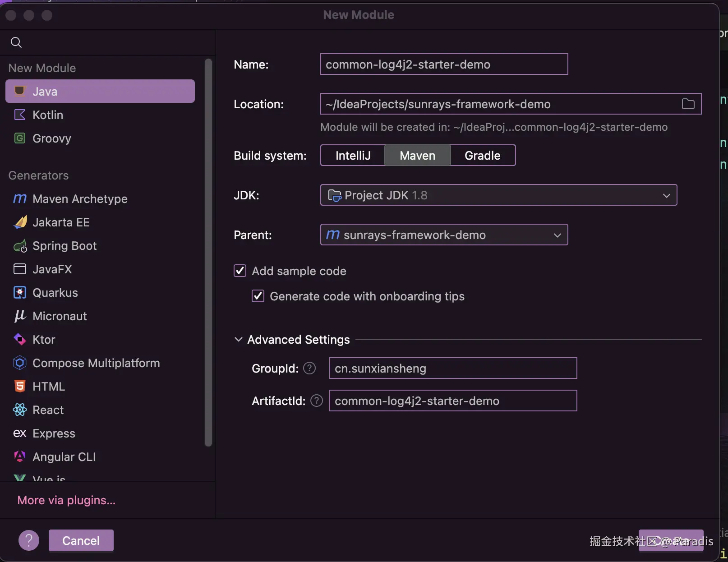Switch to the IntelliJ build system
Screen dimensions: 728x562
352,155
